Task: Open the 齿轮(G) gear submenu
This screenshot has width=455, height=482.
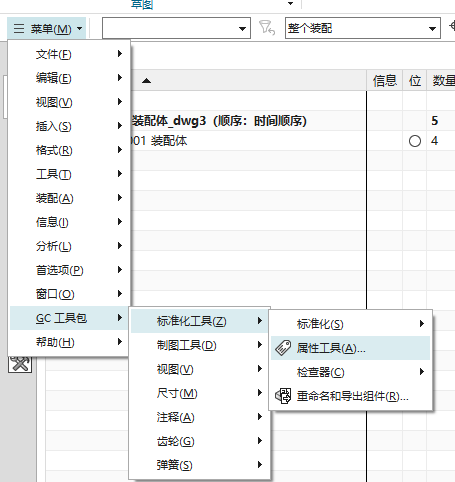Action: coord(199,441)
